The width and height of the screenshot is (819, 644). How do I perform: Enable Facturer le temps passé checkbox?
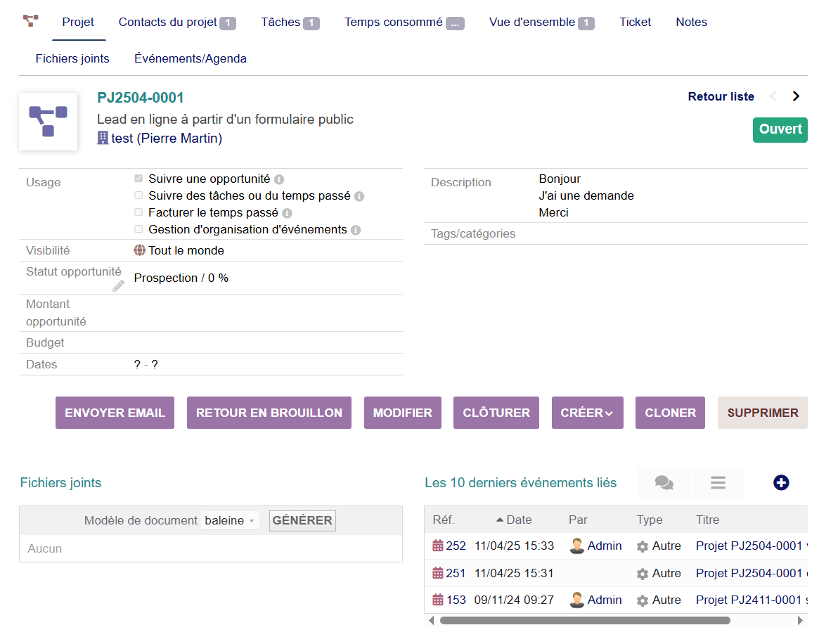tap(138, 212)
